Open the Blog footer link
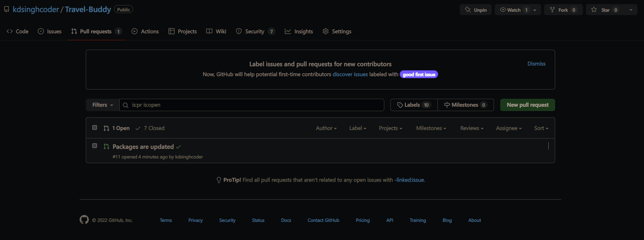The width and height of the screenshot is (644, 240). click(x=447, y=220)
